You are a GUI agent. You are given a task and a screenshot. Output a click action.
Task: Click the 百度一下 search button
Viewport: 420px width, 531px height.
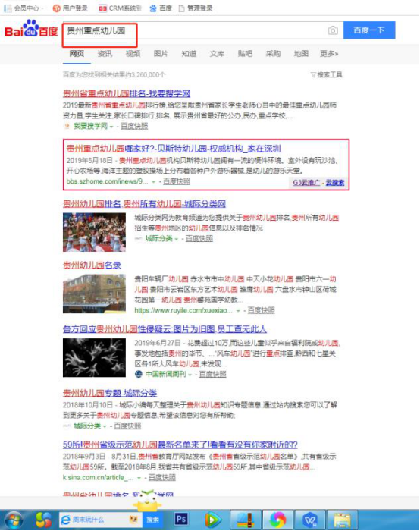point(369,30)
